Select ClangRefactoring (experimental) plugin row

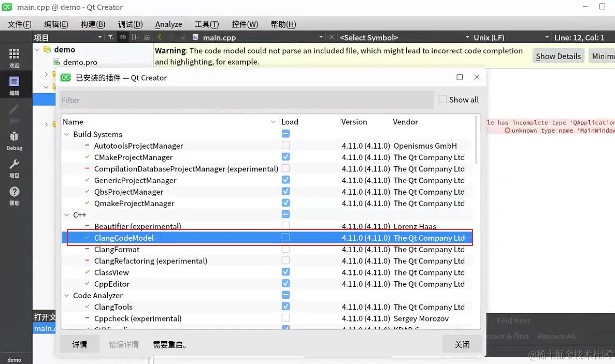(x=267, y=260)
